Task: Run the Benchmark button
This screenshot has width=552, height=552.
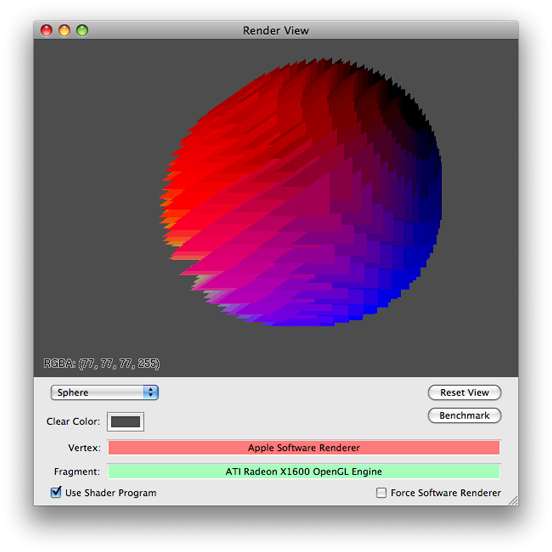Action: coord(464,415)
